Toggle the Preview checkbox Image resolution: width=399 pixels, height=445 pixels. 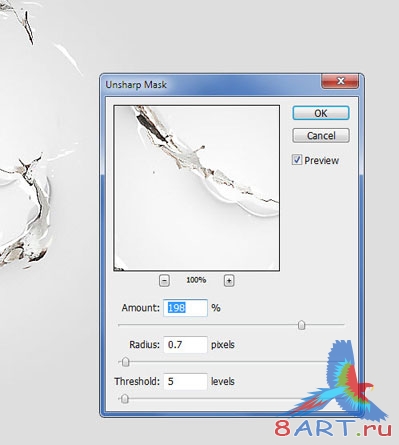click(297, 160)
